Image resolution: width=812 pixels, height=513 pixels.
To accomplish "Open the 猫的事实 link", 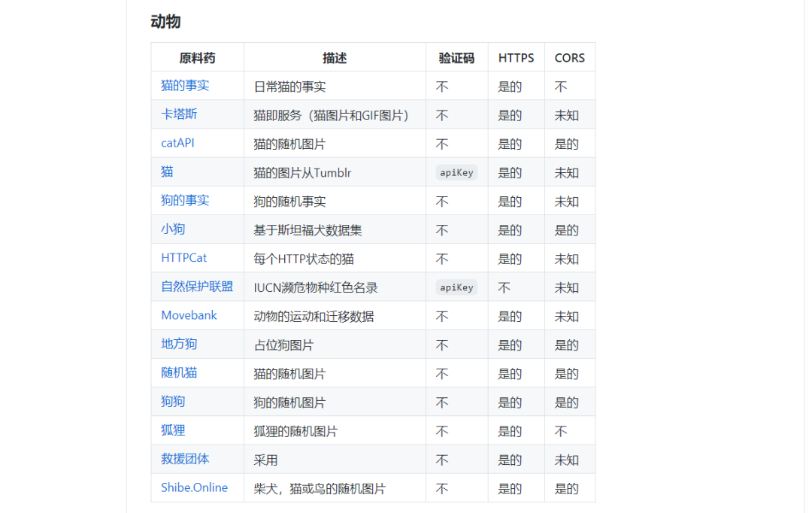I will [x=185, y=86].
